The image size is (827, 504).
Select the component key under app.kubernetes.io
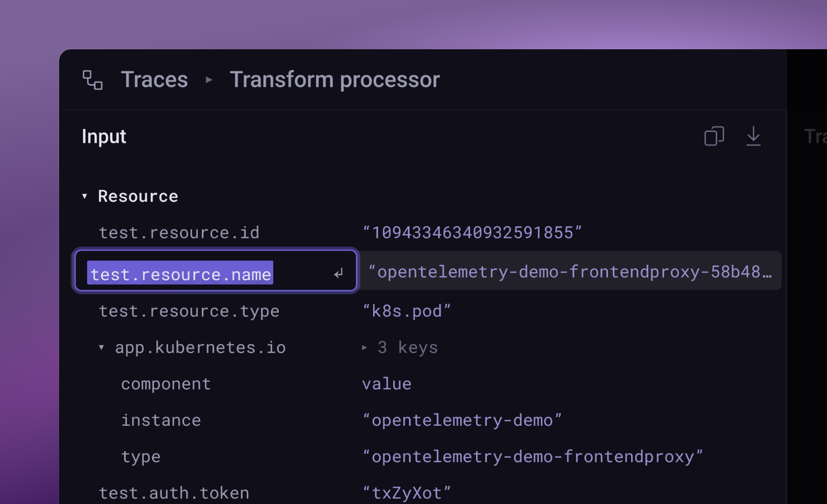[166, 384]
